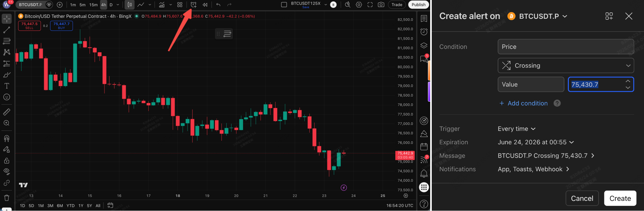Screen dimensions: 644x211
Task: Open the Gann and Fibonacci tools
Action: coord(7,41)
